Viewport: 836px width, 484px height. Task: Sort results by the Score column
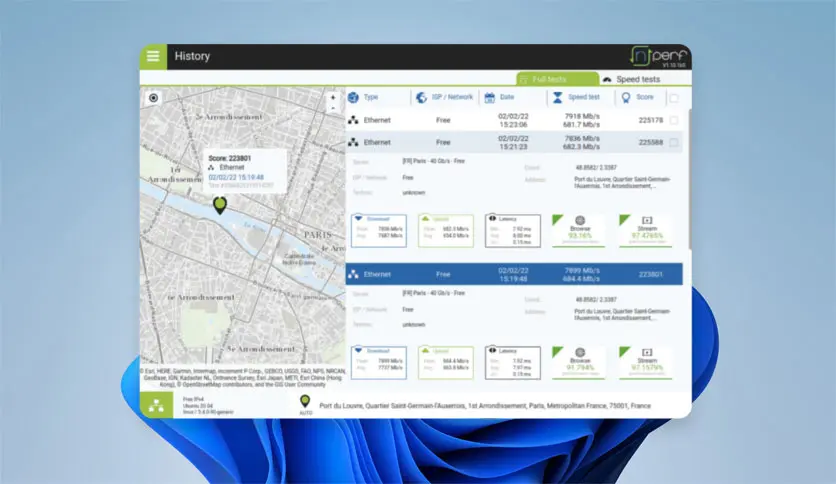coord(638,98)
